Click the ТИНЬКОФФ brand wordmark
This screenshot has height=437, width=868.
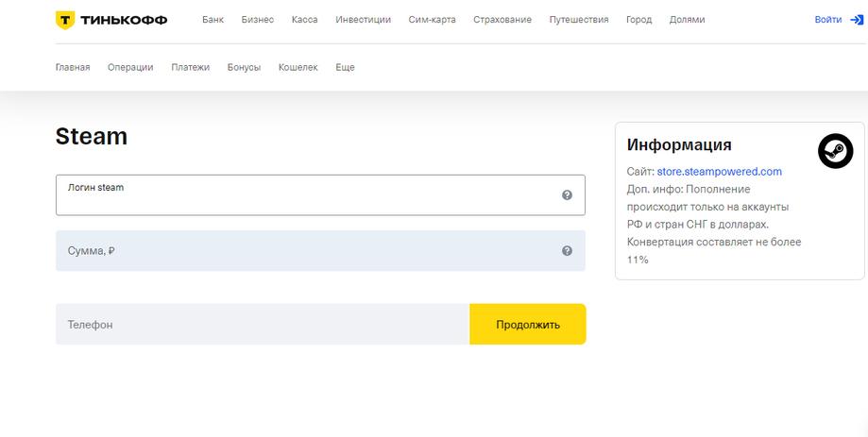point(124,21)
